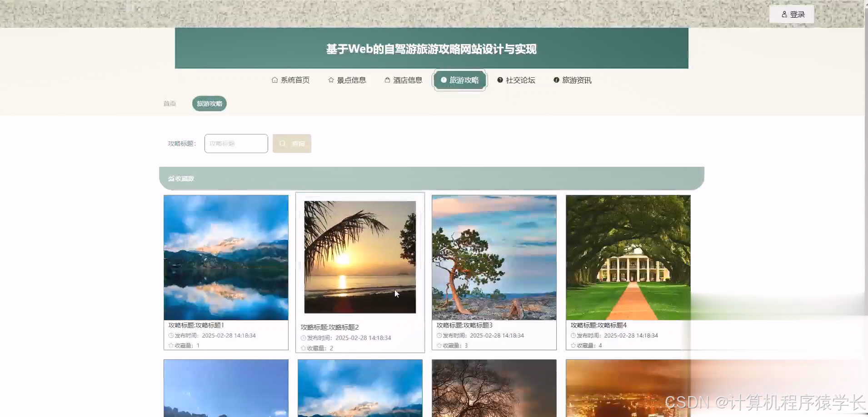Click the info icon on the 旅游攻略 tab
This screenshot has height=417, width=868.
(x=444, y=79)
